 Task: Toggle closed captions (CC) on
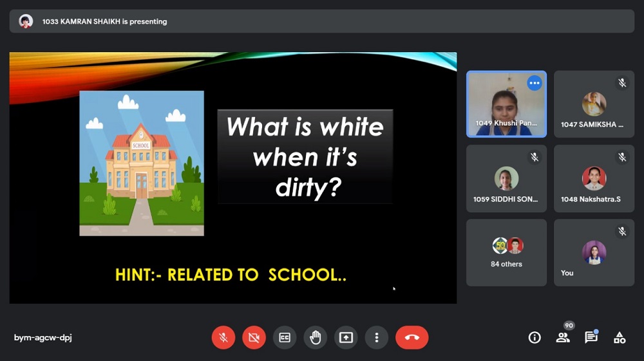click(x=285, y=338)
